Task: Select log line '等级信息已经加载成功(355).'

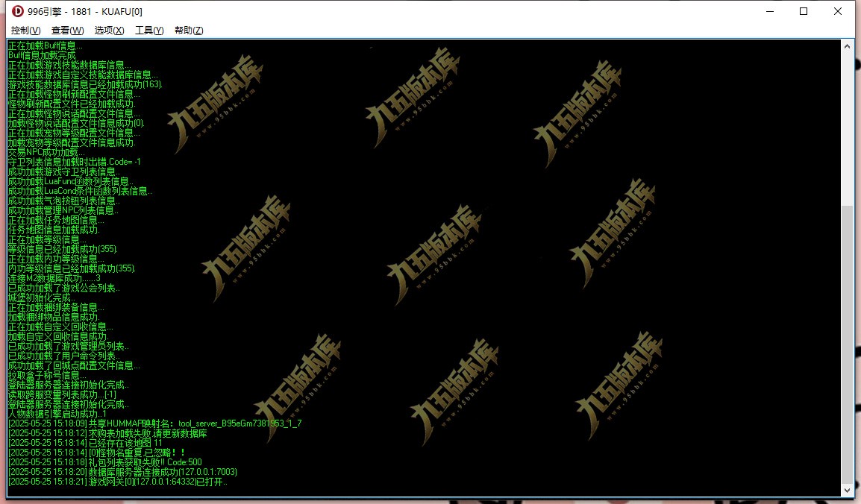Action: pyautogui.click(x=63, y=249)
